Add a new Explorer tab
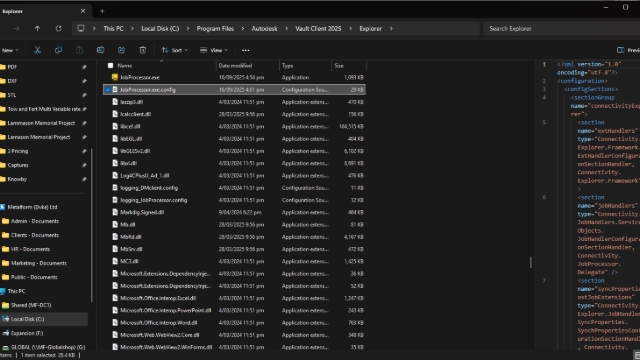This screenshot has width=640, height=360. pyautogui.click(x=102, y=11)
